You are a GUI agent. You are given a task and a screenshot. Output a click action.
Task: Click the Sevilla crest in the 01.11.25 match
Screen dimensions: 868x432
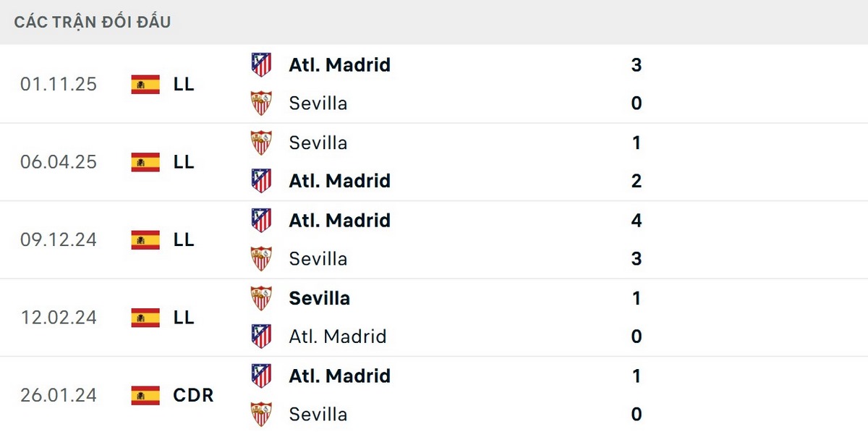pos(260,103)
